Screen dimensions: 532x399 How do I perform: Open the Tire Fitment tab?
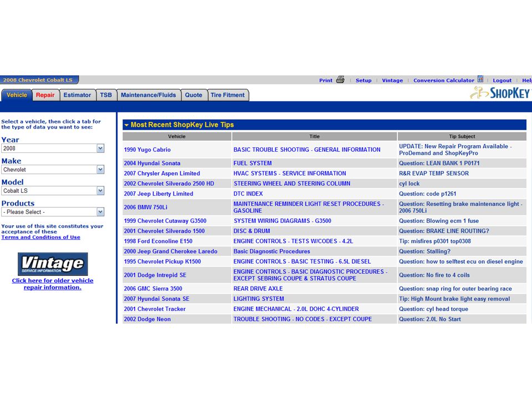point(227,95)
